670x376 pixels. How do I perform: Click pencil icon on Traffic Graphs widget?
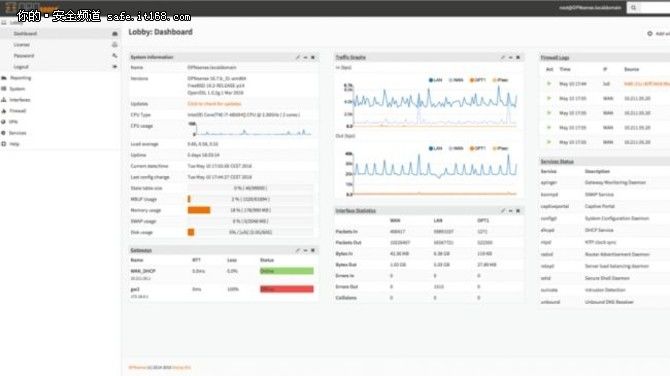[x=503, y=57]
